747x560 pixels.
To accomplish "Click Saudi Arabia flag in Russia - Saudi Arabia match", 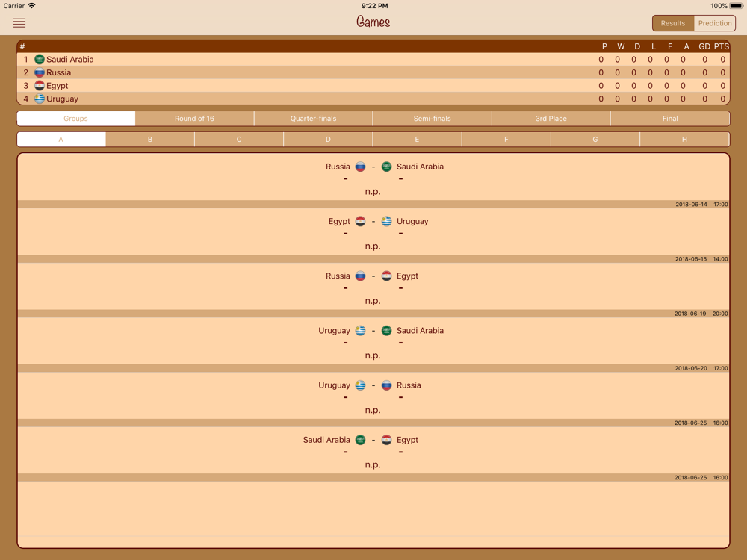I will click(386, 167).
